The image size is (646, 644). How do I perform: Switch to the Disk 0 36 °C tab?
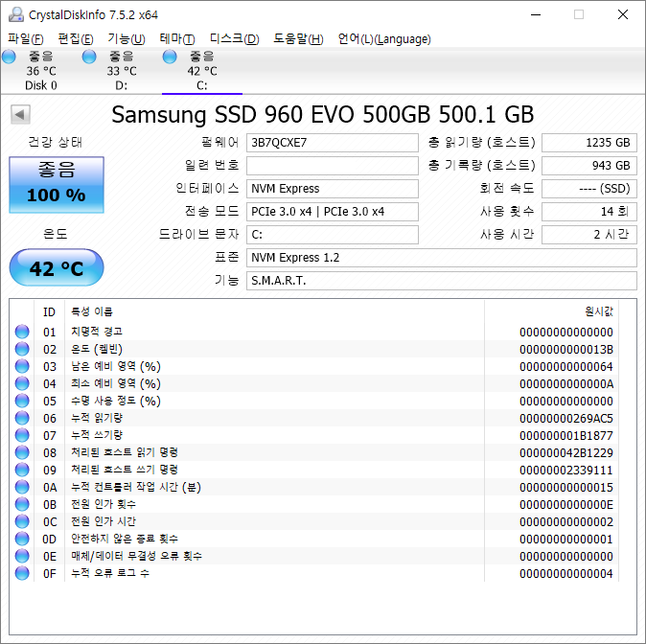click(41, 71)
